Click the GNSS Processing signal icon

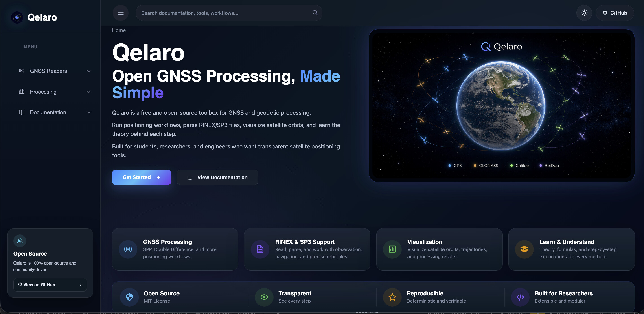coord(128,249)
